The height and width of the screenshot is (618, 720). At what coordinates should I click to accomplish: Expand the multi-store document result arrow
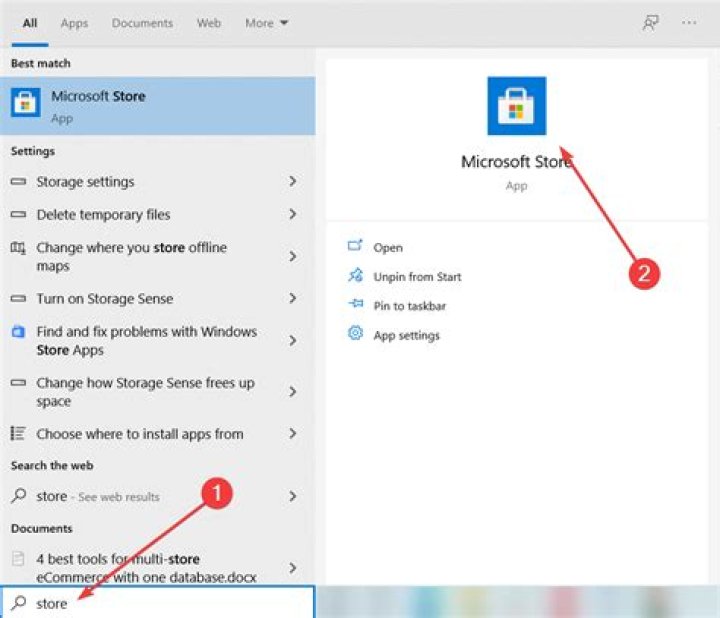click(292, 568)
